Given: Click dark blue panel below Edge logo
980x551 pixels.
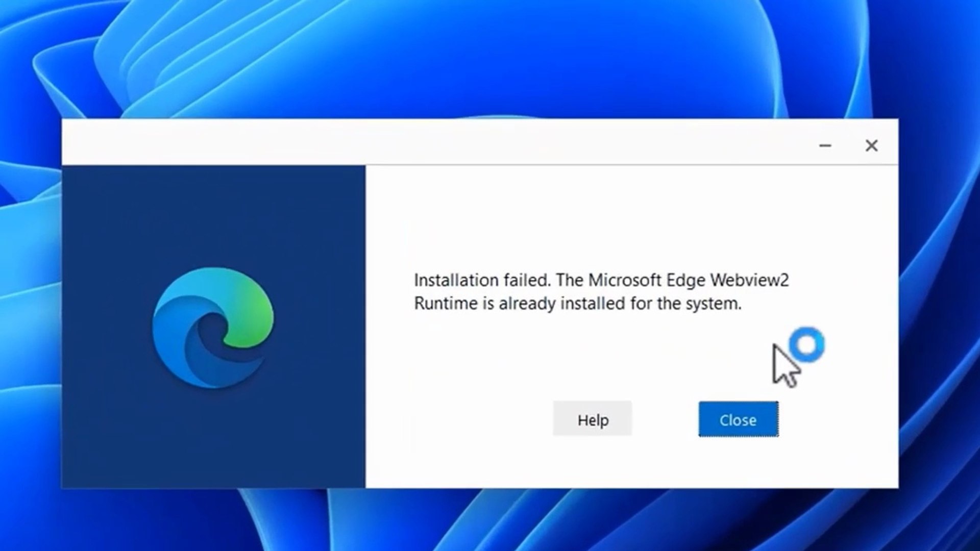Looking at the screenshot, I should click(213, 439).
